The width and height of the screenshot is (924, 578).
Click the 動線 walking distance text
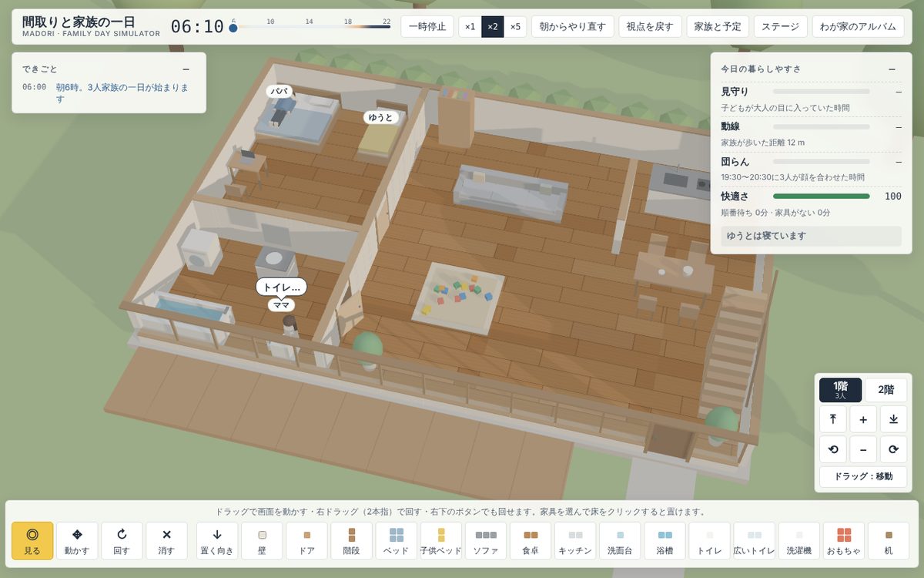763,143
